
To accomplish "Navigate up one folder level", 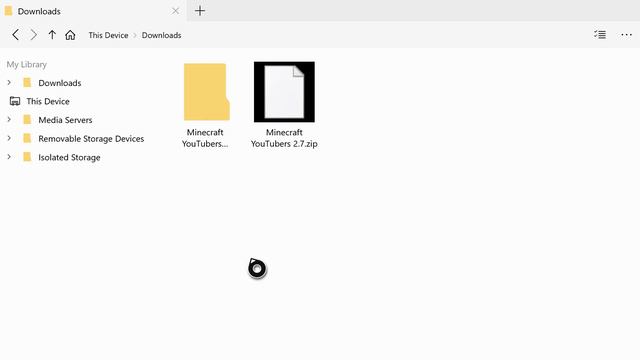I will 52,35.
